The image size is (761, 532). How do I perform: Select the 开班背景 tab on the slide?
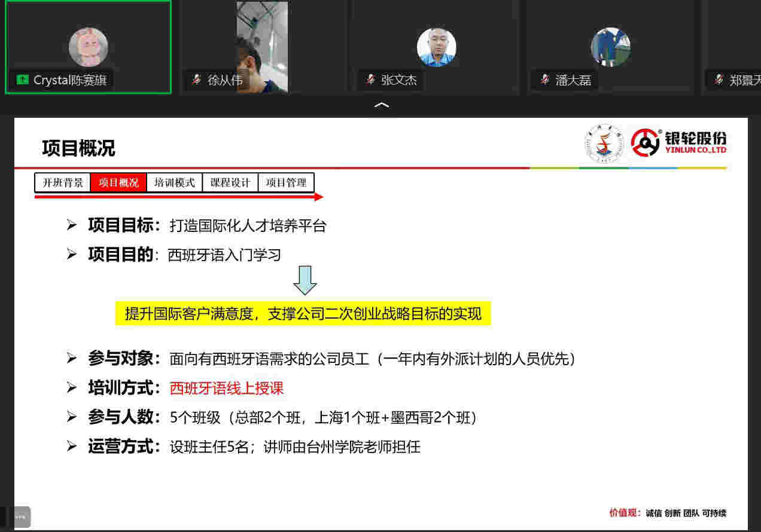pyautogui.click(x=63, y=183)
